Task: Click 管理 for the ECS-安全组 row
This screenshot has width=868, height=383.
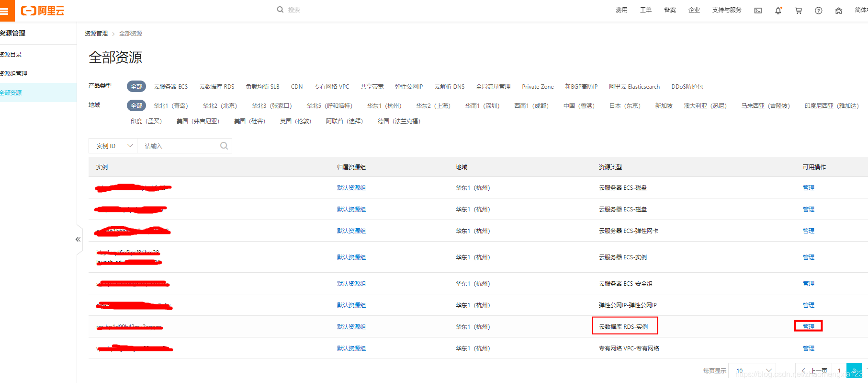Action: pyautogui.click(x=808, y=284)
